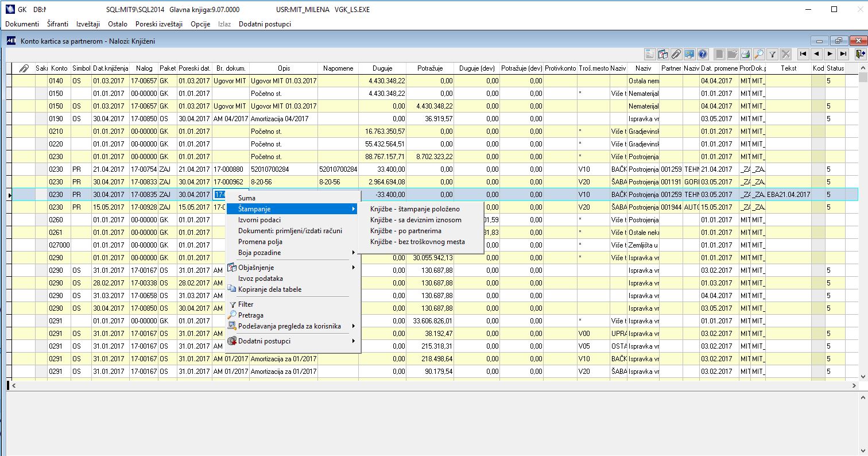Click the toolbar icon with question-mark windows

pos(663,54)
